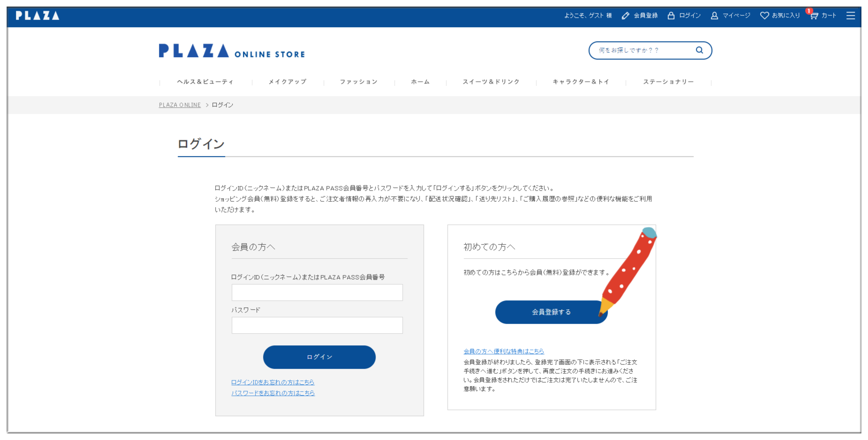Focus the login ID input field

(317, 292)
